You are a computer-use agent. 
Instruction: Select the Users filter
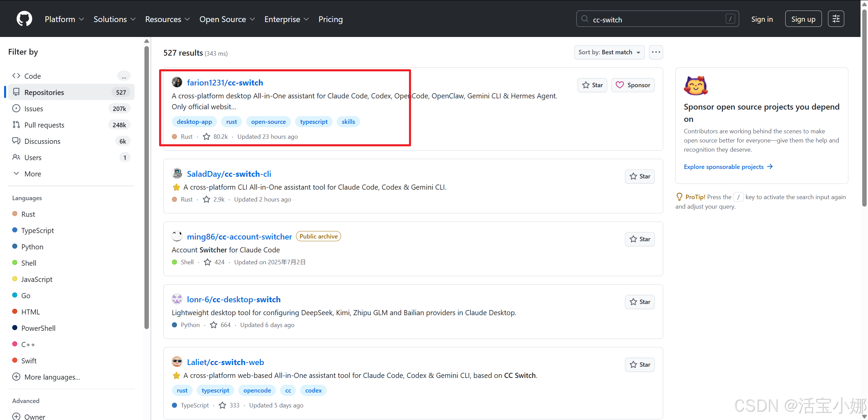click(71, 157)
